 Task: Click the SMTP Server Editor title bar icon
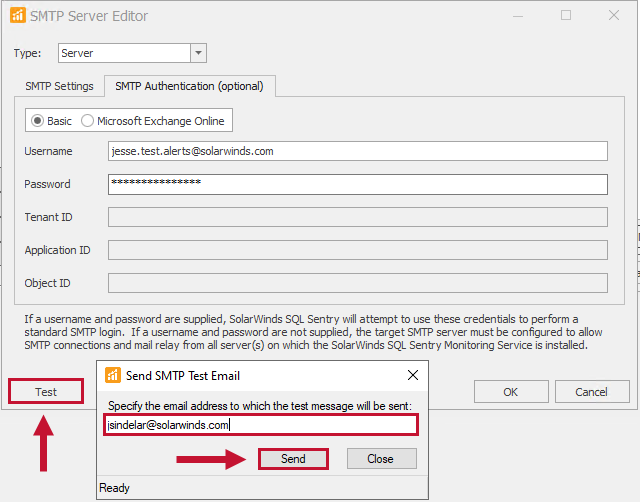pos(16,16)
